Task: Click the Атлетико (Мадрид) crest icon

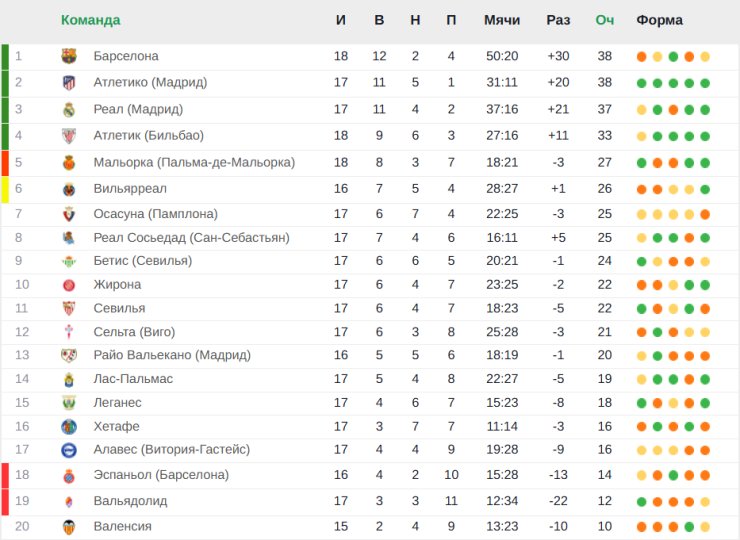Action: [x=69, y=83]
